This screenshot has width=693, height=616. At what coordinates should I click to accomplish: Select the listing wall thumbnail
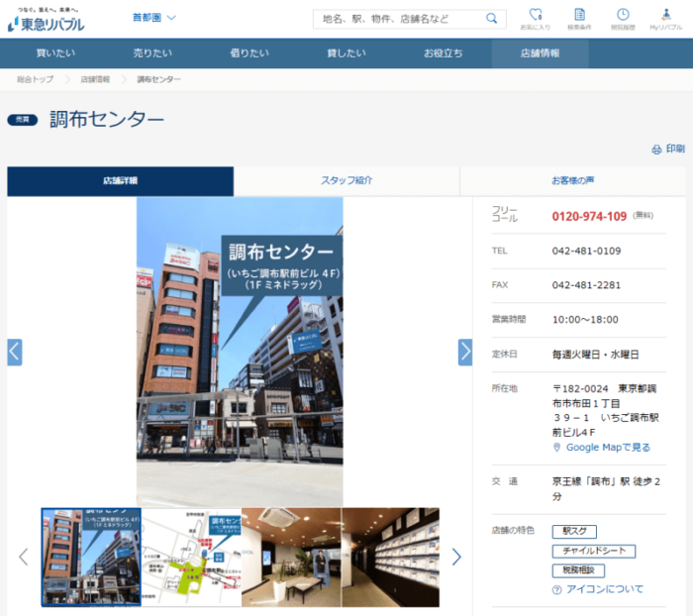pyautogui.click(x=391, y=558)
